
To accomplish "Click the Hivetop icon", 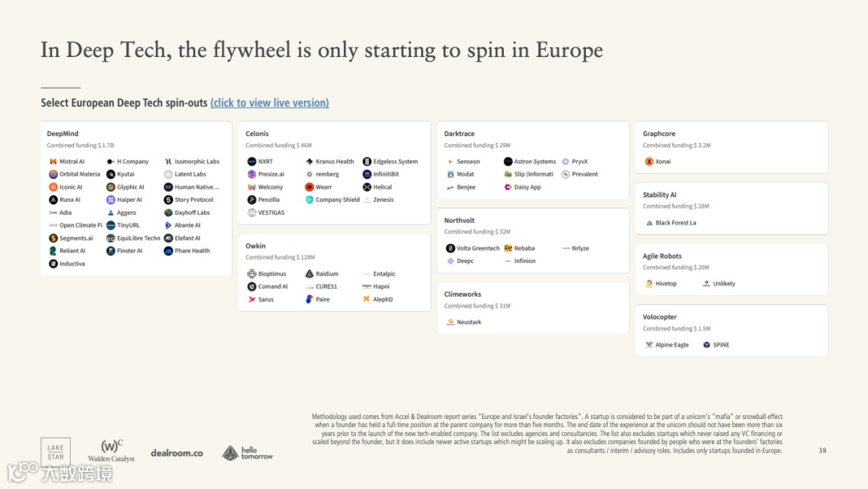I will [649, 284].
